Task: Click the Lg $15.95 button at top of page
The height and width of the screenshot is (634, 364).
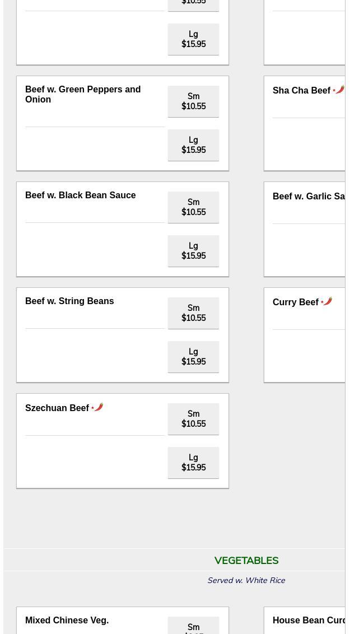Action: point(193,39)
